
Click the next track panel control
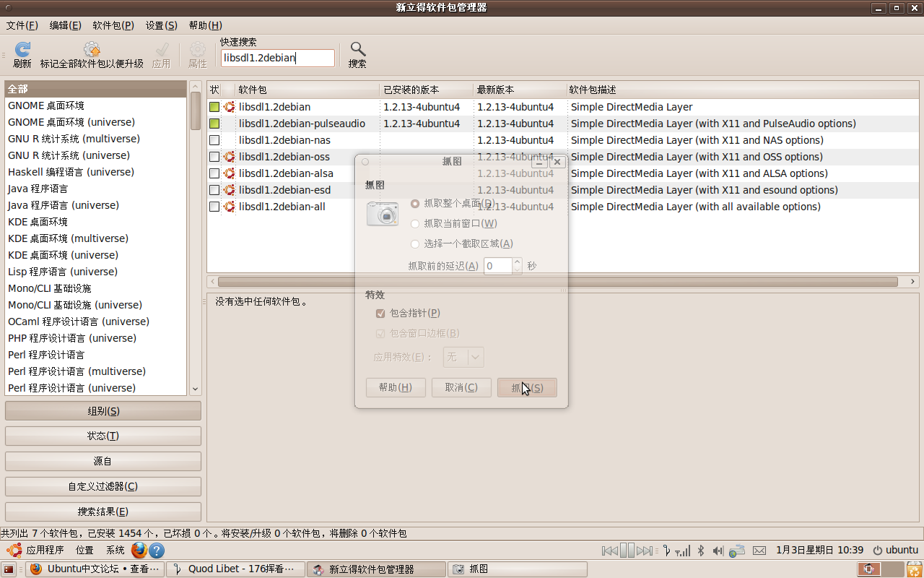(645, 551)
